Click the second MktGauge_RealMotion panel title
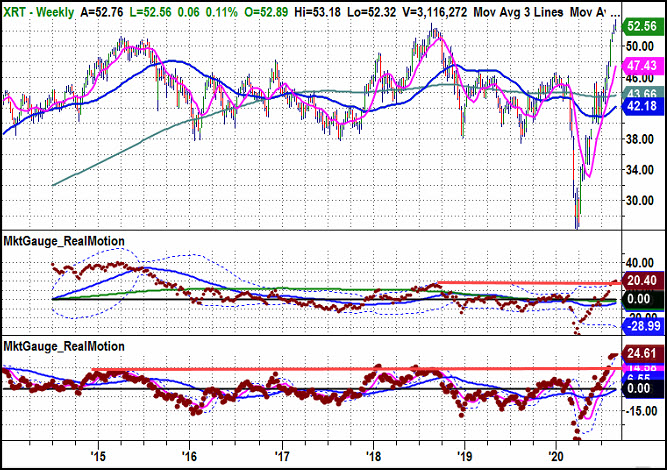The height and width of the screenshot is (470, 667). 64,346
